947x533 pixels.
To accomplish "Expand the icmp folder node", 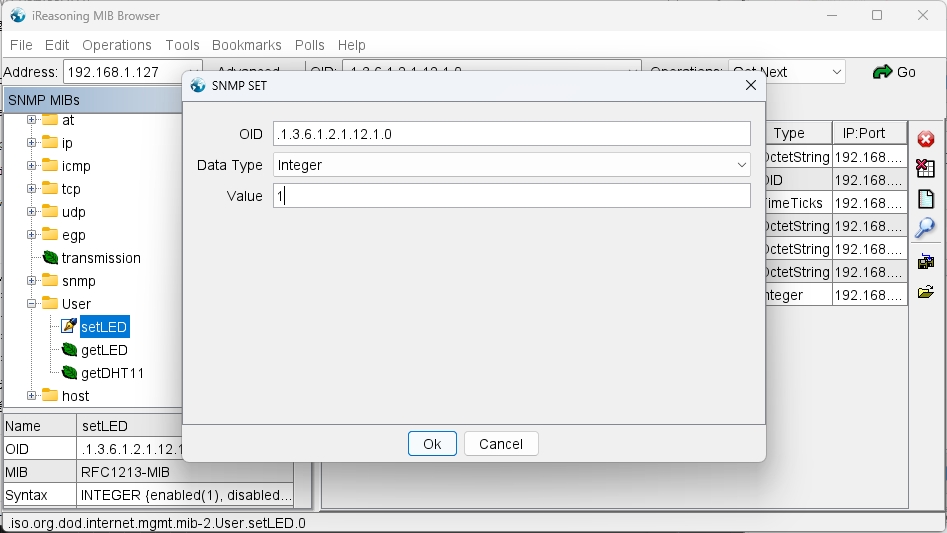I will coord(32,166).
